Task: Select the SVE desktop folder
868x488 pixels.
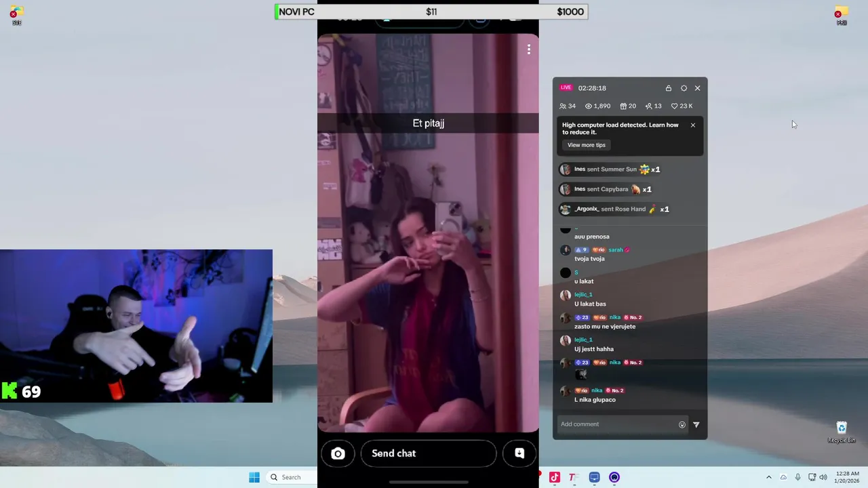Action: (x=16, y=16)
